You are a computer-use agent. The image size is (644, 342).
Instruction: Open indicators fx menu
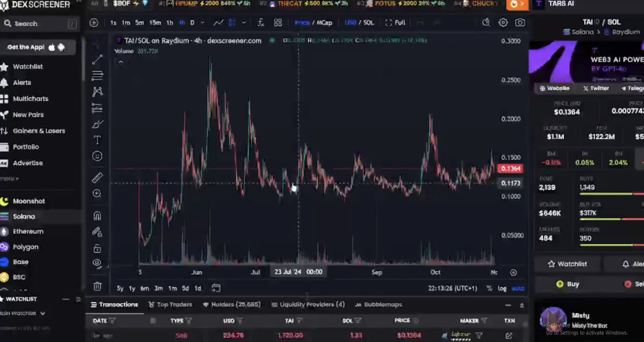tap(260, 22)
